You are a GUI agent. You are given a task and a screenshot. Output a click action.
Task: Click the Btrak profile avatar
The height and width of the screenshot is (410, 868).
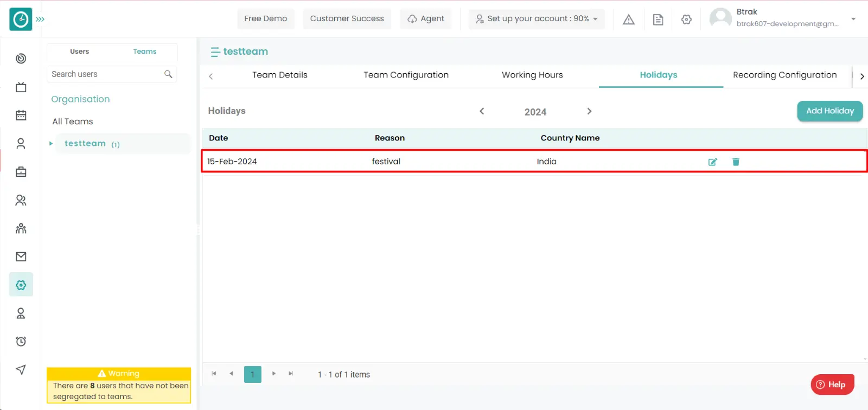(720, 18)
